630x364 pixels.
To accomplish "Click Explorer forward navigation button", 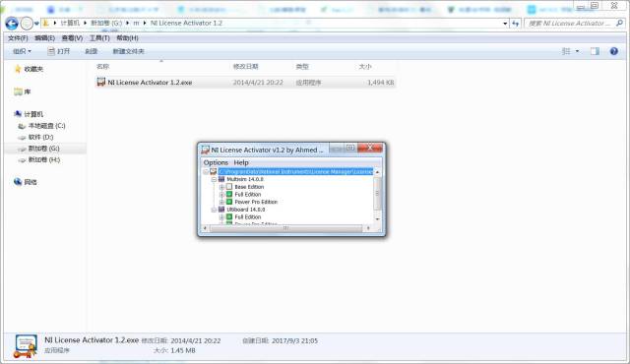I will tap(27, 24).
